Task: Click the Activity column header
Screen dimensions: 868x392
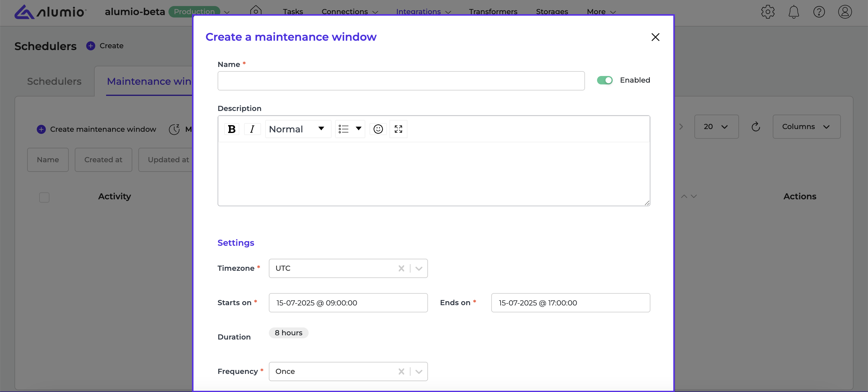Action: coord(115,196)
